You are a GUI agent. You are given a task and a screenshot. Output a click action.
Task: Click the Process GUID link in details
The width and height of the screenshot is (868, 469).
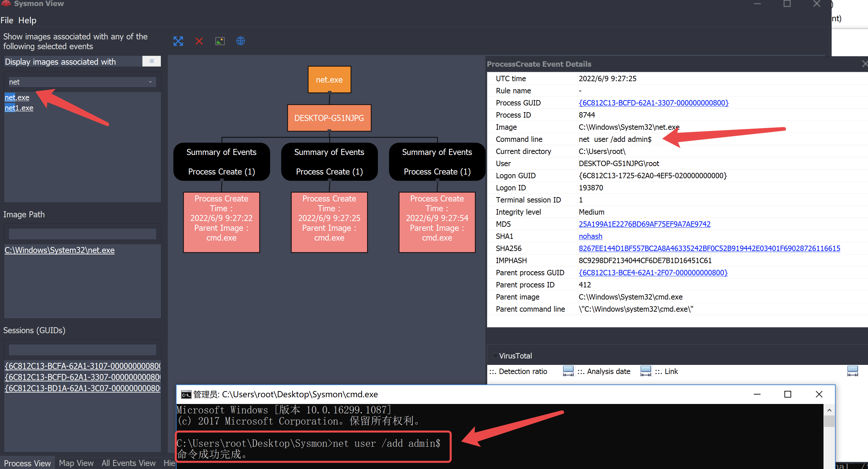pyautogui.click(x=653, y=103)
